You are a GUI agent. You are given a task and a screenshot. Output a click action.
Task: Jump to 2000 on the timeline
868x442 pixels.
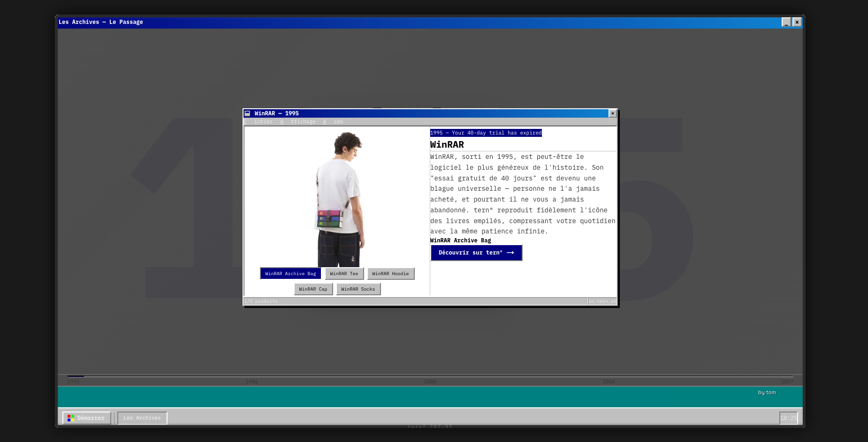pos(430,382)
